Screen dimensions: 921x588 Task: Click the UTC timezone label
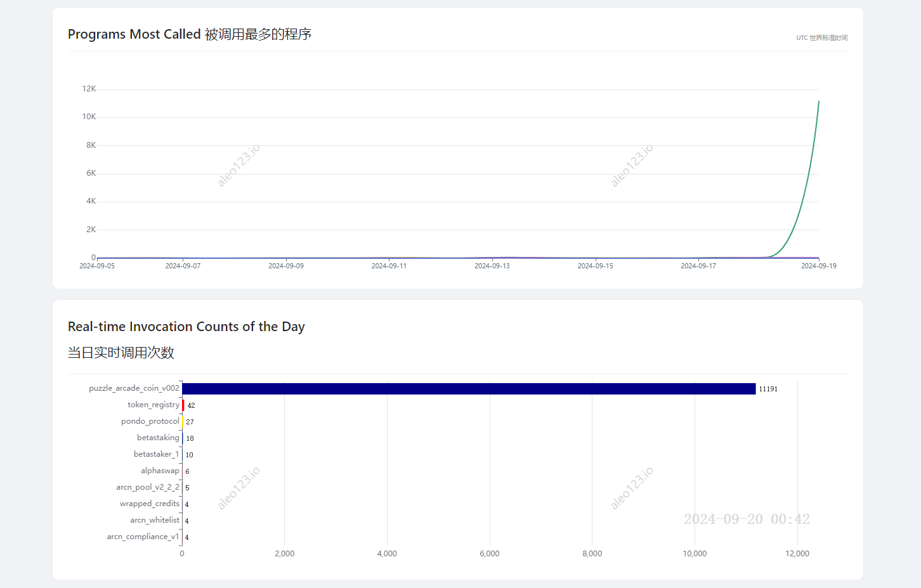click(x=821, y=38)
